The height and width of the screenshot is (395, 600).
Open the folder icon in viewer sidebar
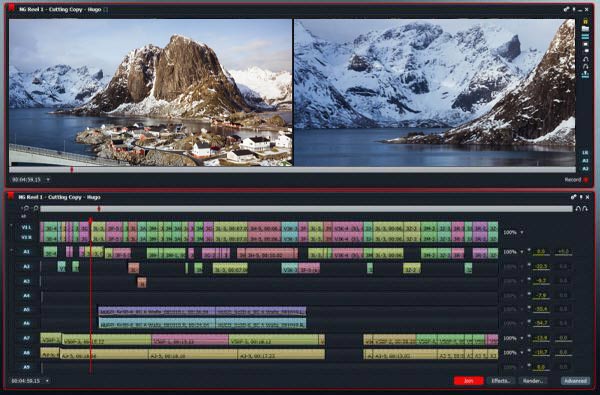[585, 29]
